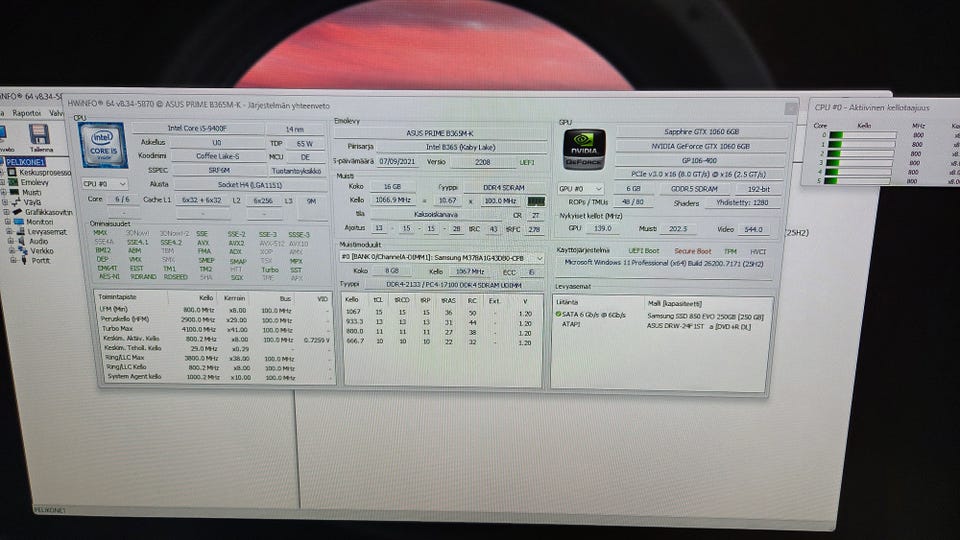Click the Secure Boot label
This screenshot has width=960, height=540.
coord(692,251)
